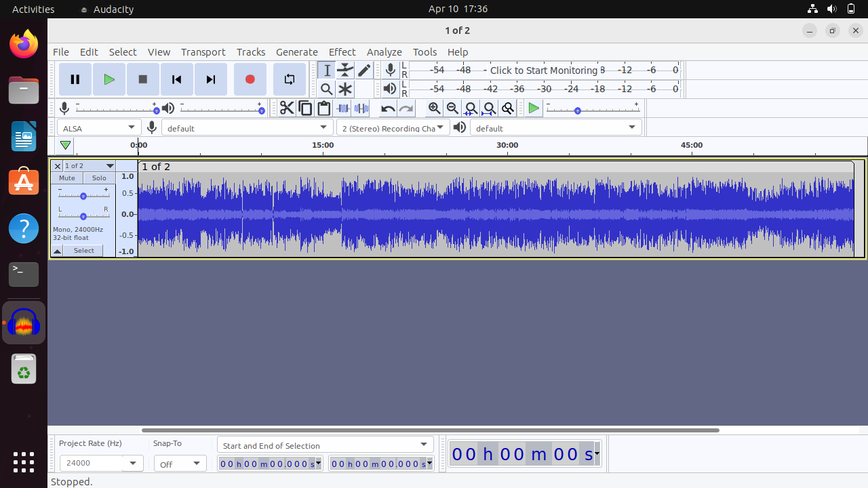Click the track gain slider

(x=83, y=196)
